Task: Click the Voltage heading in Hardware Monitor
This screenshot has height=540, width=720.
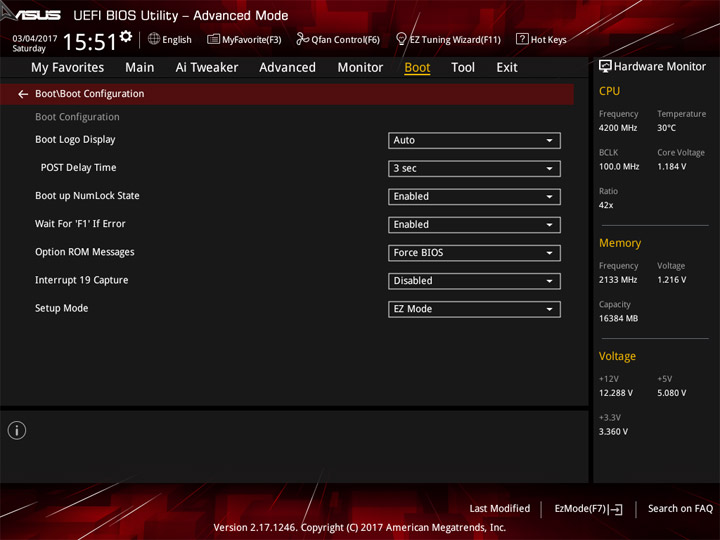Action: pos(617,356)
